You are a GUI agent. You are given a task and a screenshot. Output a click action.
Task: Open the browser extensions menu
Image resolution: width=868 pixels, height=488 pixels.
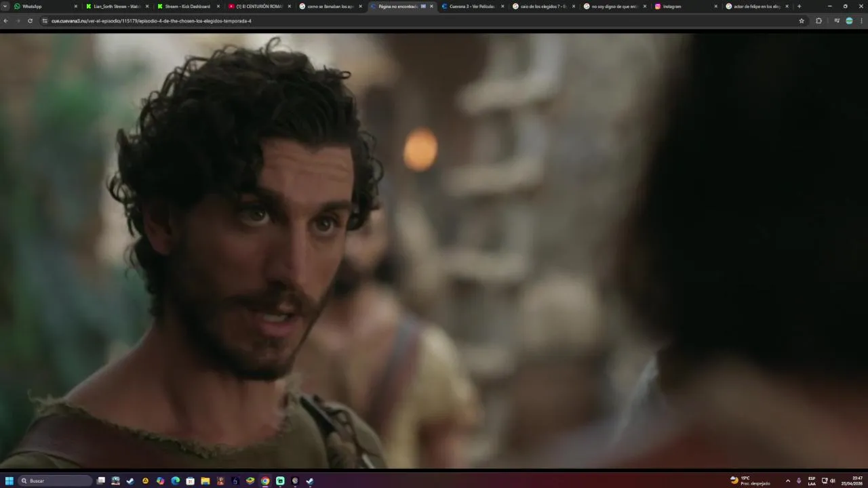click(x=818, y=21)
